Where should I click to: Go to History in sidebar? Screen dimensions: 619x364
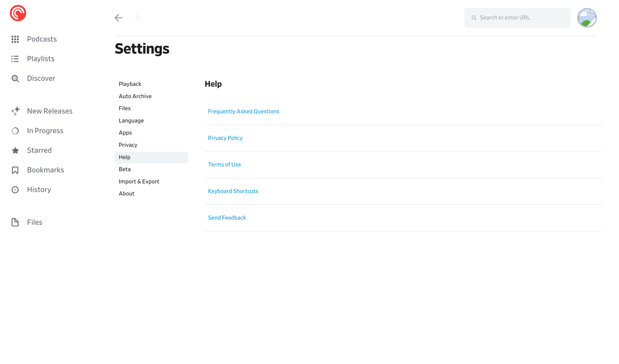[x=39, y=190]
